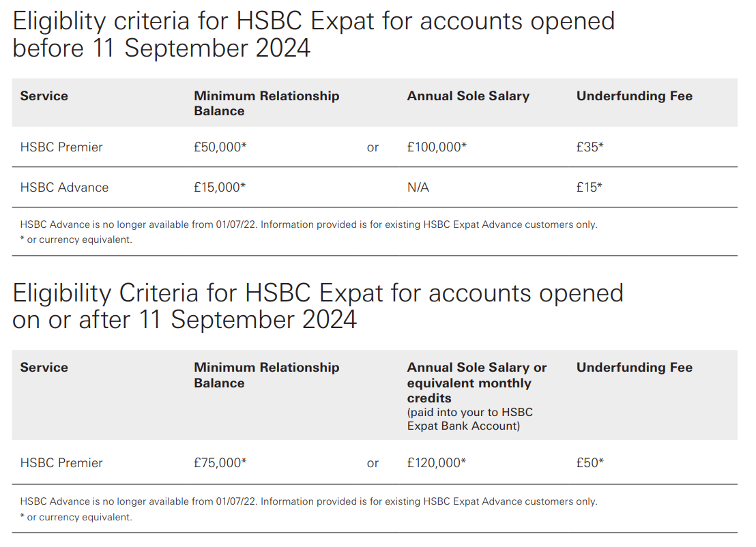Click the HSBC Premier label in the £75,000 row

pos(61,462)
